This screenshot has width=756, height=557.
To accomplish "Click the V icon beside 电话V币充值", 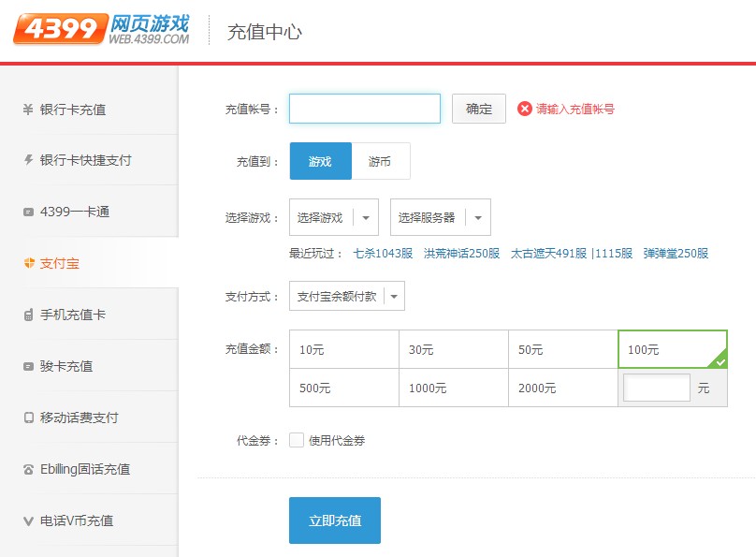I will click(x=28, y=520).
